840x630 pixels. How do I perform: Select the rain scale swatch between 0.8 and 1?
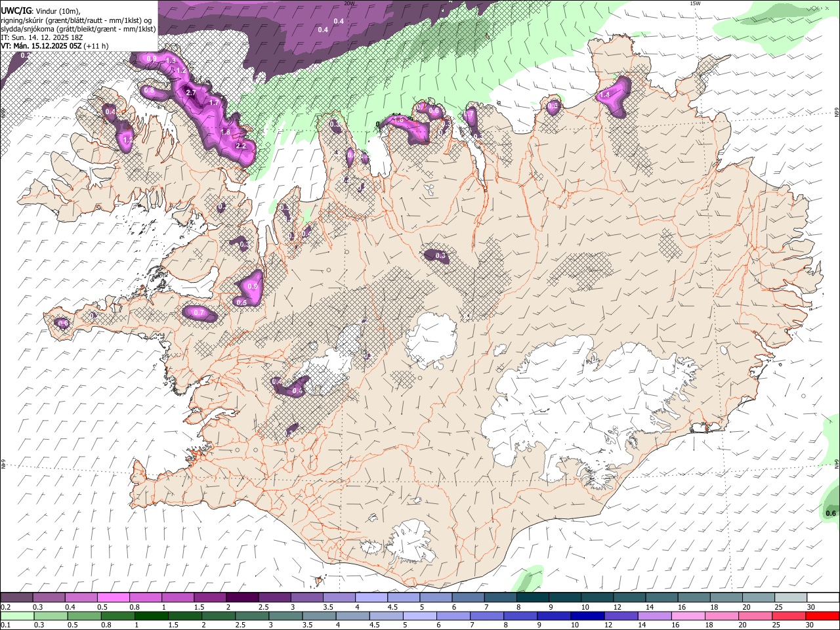pos(117,616)
